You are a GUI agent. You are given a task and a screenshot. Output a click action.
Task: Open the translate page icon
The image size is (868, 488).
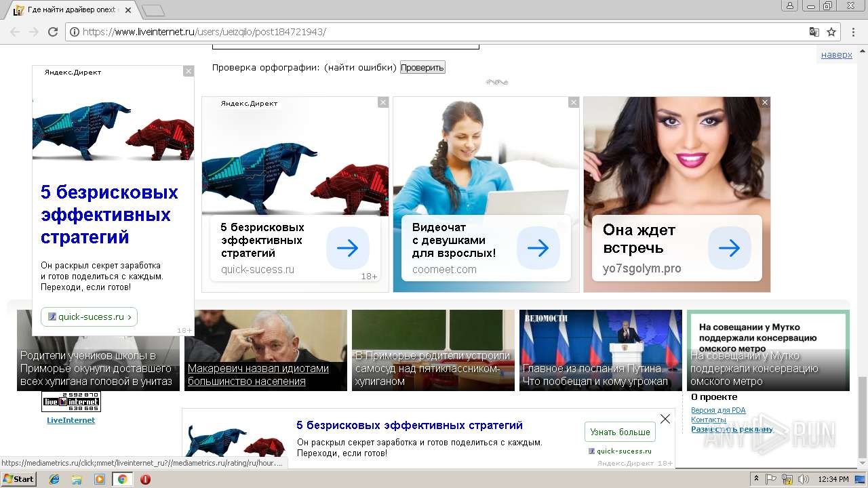coord(814,32)
